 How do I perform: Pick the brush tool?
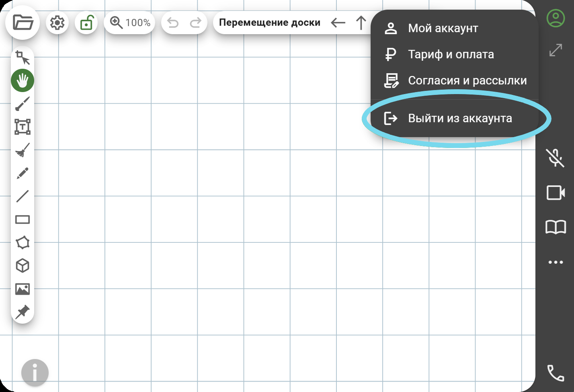(23, 104)
